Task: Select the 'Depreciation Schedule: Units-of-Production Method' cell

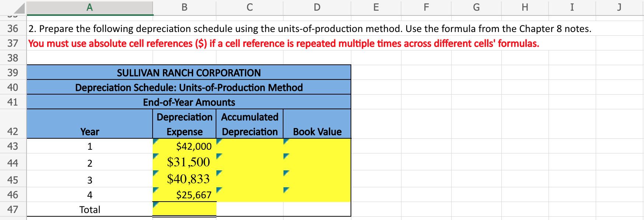Action: [189, 87]
